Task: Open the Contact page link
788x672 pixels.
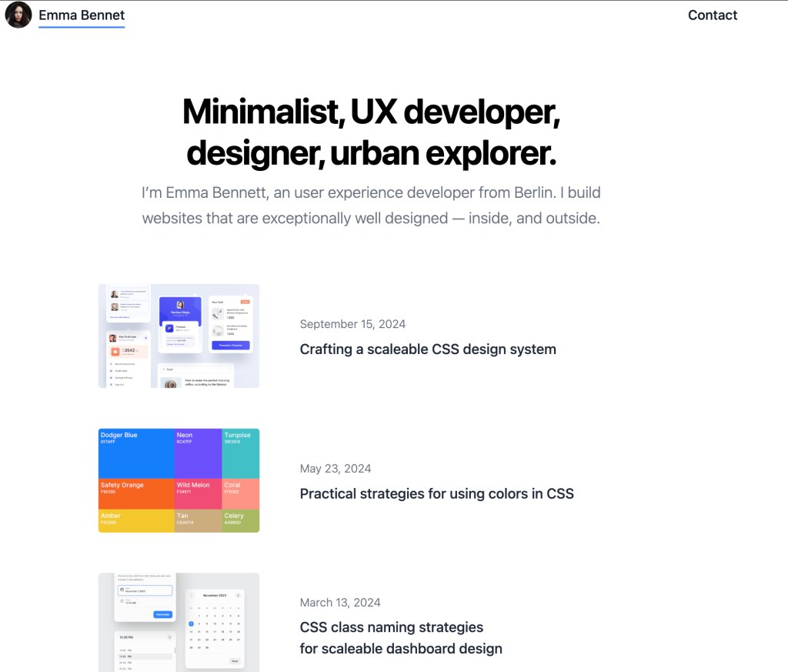Action: (x=712, y=15)
